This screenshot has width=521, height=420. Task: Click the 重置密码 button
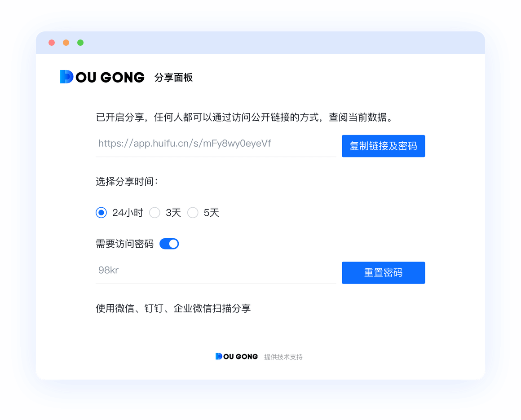click(x=384, y=272)
